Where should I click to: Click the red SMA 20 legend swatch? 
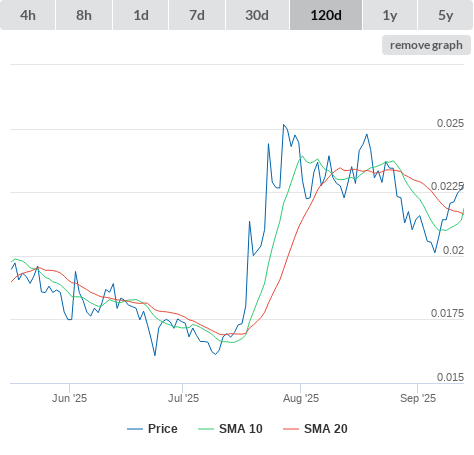click(x=291, y=429)
